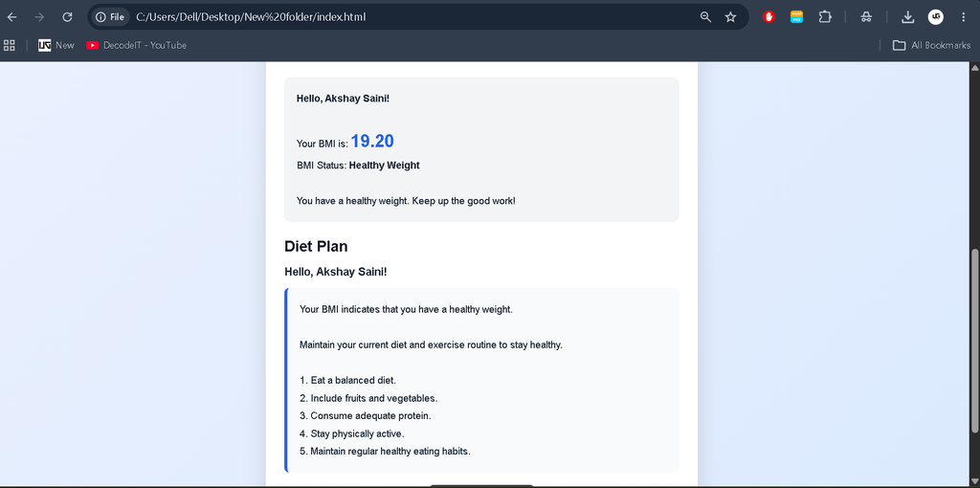Viewport: 980px width, 488px height.
Task: Open the red ad blocker extension
Action: pos(768,17)
